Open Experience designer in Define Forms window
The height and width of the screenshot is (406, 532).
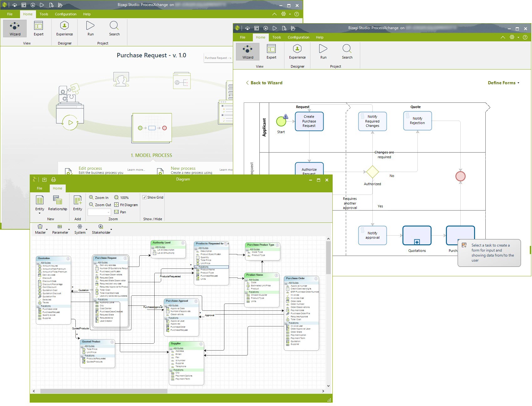[x=297, y=51]
